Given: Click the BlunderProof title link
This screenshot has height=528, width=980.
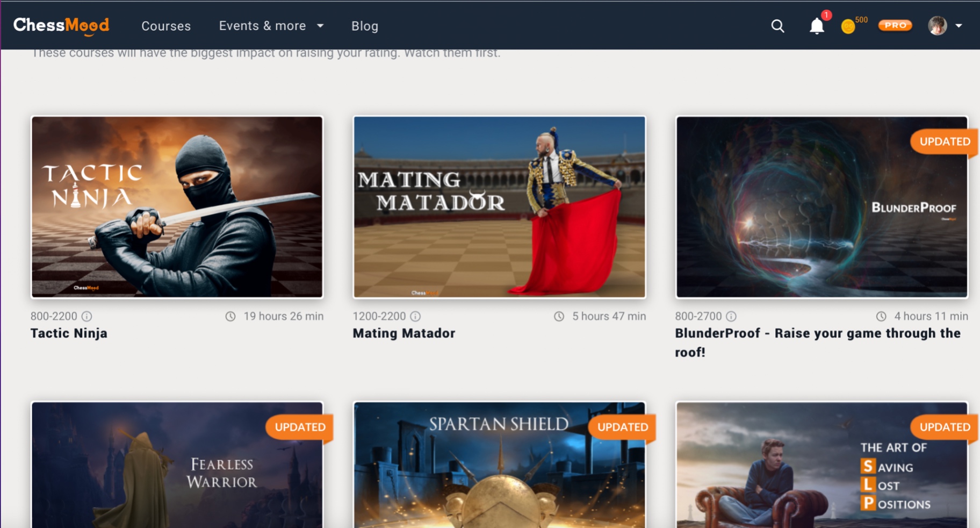Looking at the screenshot, I should 818,343.
